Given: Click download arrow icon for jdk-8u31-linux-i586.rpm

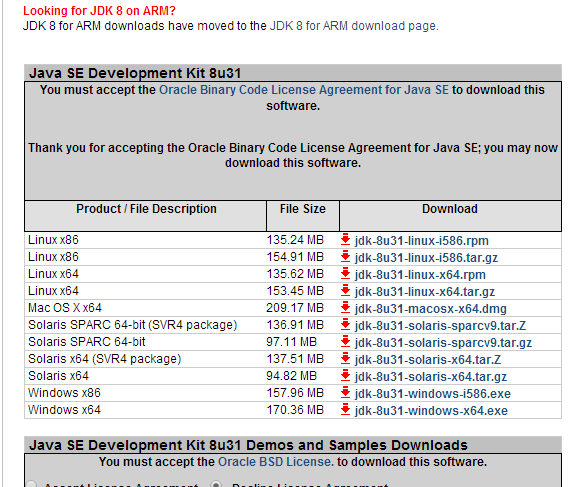Looking at the screenshot, I should [345, 239].
